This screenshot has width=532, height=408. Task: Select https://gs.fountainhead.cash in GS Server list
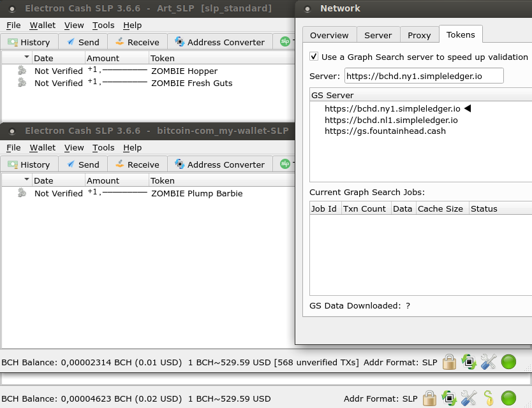[385, 131]
